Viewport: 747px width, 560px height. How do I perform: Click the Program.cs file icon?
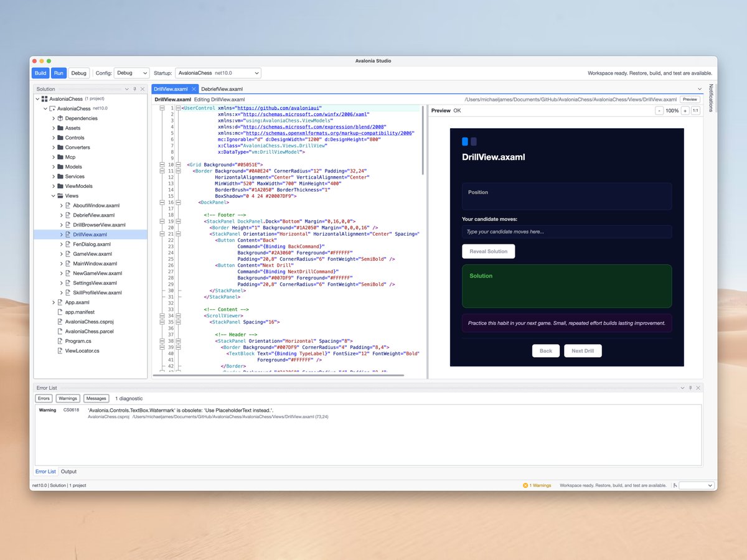pyautogui.click(x=60, y=341)
